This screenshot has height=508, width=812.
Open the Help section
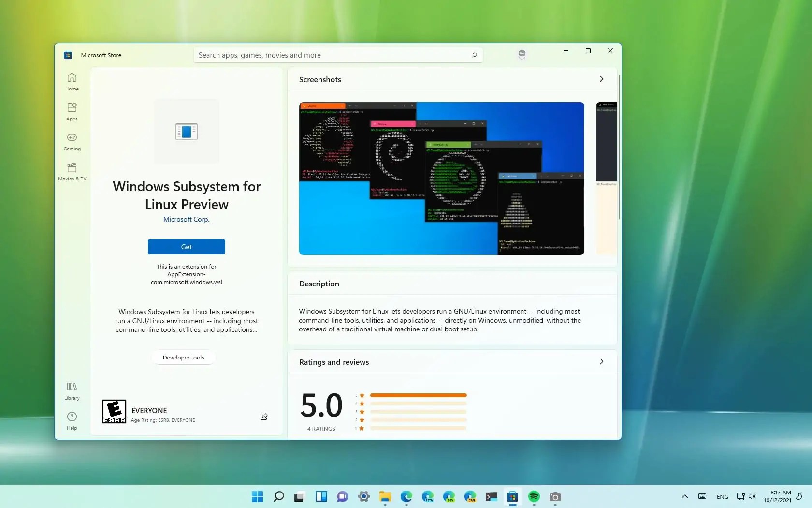72,421
